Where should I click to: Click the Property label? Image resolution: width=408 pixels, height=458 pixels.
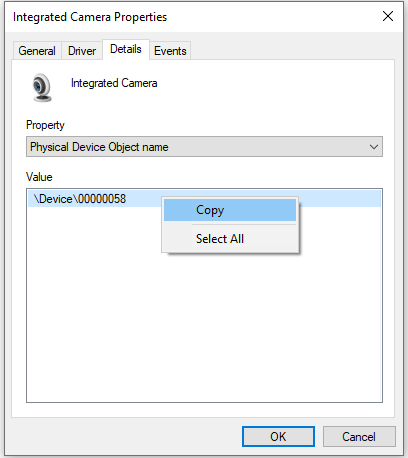point(45,125)
